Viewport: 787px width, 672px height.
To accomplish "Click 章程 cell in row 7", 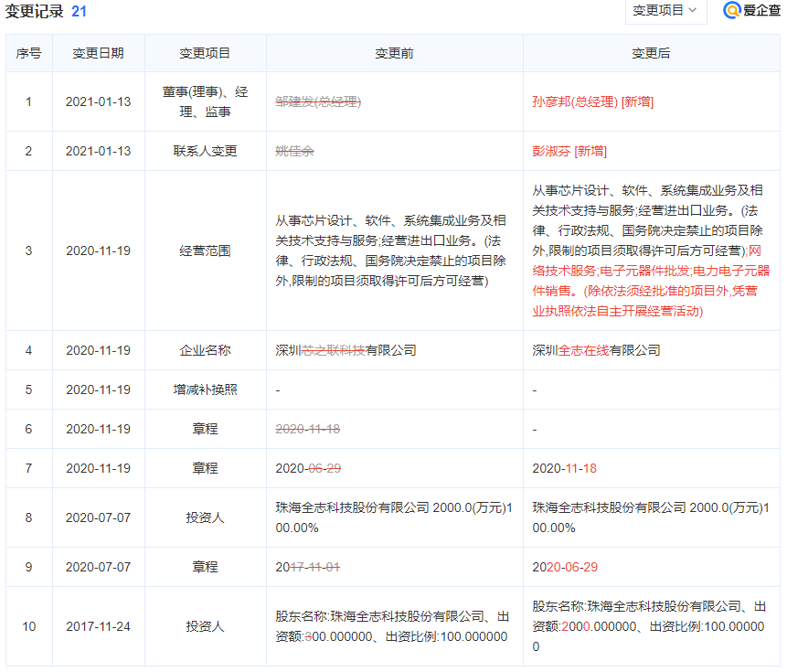I will [x=205, y=468].
